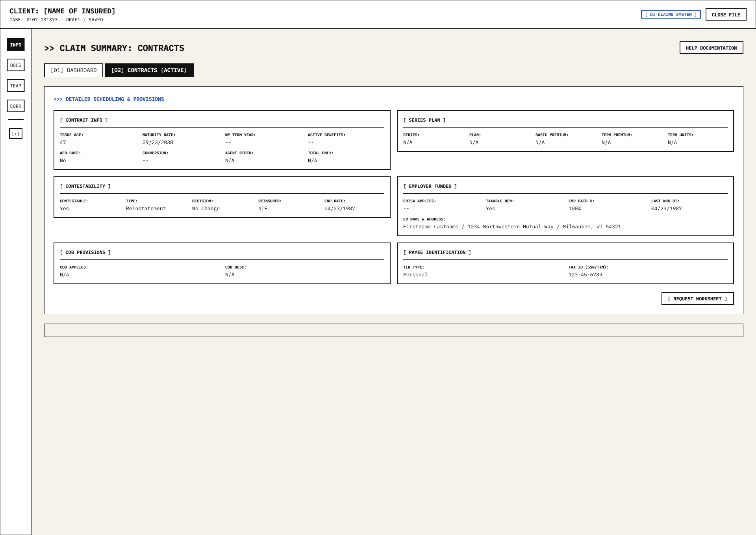Click the Taxable Ben value Yes
The width and height of the screenshot is (756, 535).
pos(491,209)
